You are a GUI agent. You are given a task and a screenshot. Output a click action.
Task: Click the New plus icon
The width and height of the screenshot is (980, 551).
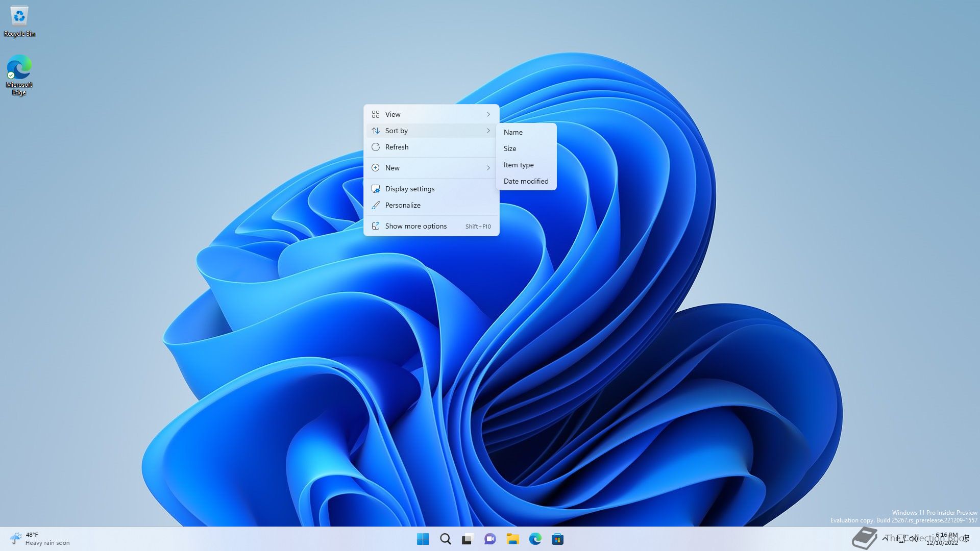376,168
